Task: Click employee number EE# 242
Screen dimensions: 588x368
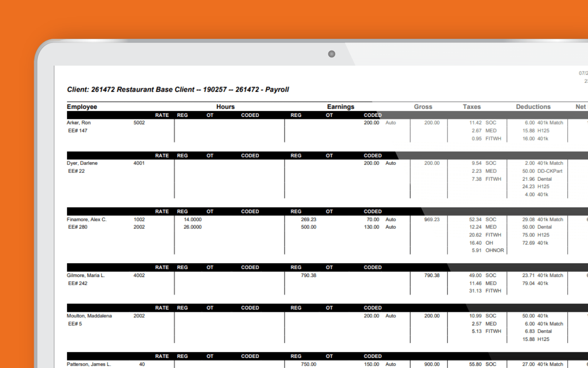Action: (78, 283)
